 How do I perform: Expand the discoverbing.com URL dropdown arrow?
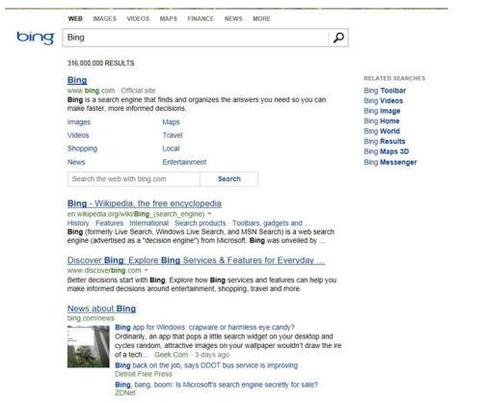pyautogui.click(x=146, y=270)
